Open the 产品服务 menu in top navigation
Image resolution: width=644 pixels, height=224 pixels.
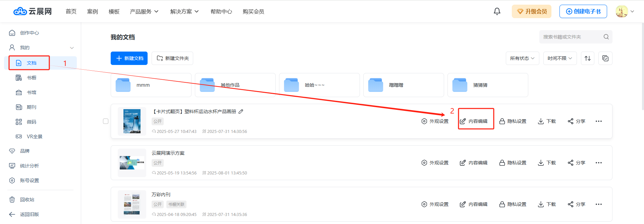144,12
